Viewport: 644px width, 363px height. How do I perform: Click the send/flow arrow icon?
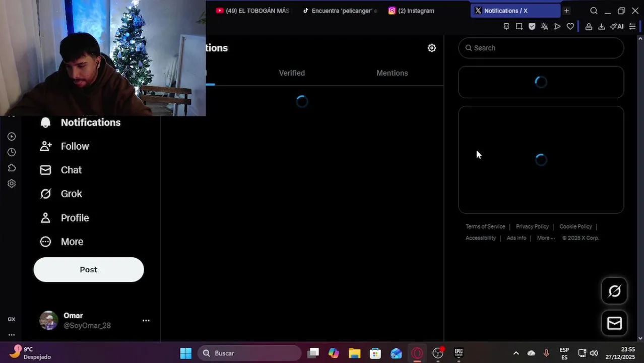[557, 27]
